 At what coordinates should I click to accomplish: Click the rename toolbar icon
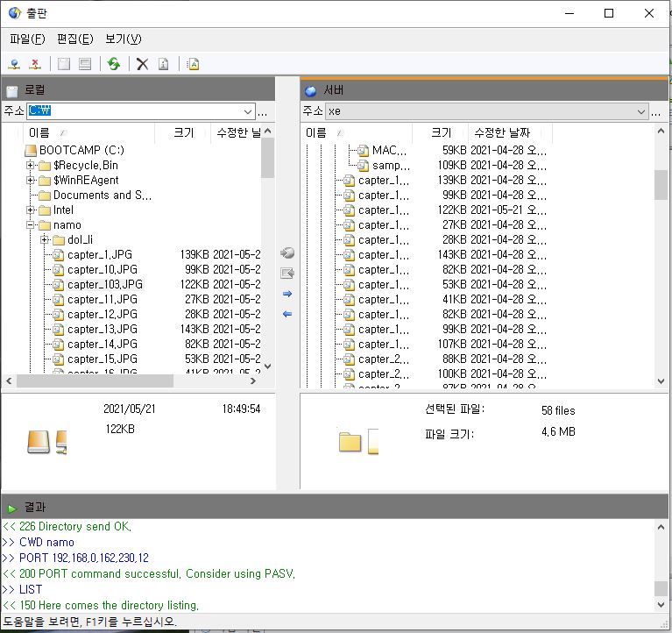pyautogui.click(x=193, y=64)
